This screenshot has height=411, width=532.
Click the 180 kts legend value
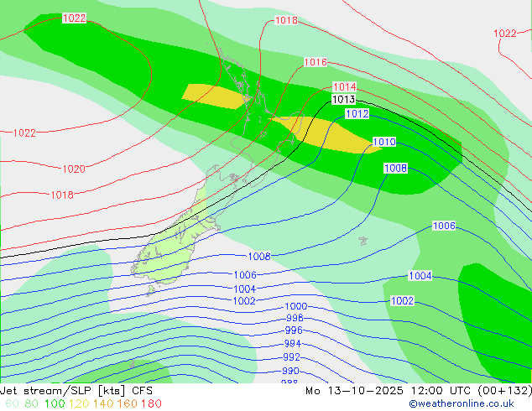coord(151,403)
